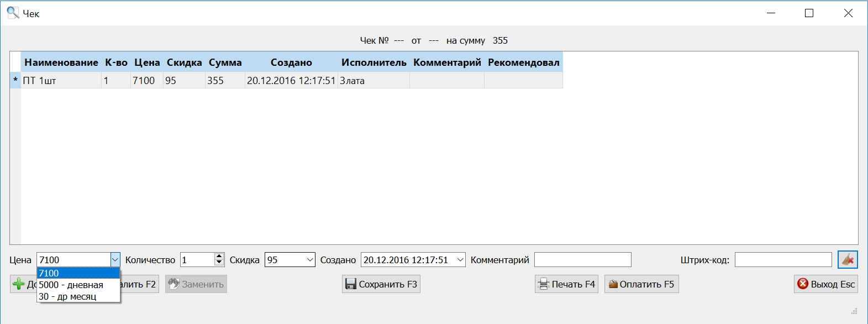Click the Комментарий comment input field
This screenshot has height=324, width=868.
(x=583, y=259)
